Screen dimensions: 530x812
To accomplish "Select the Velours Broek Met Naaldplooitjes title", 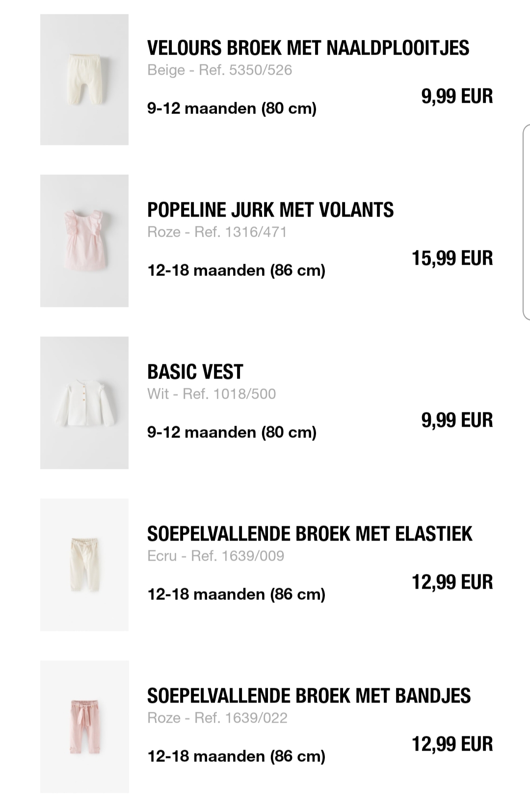I will point(308,48).
